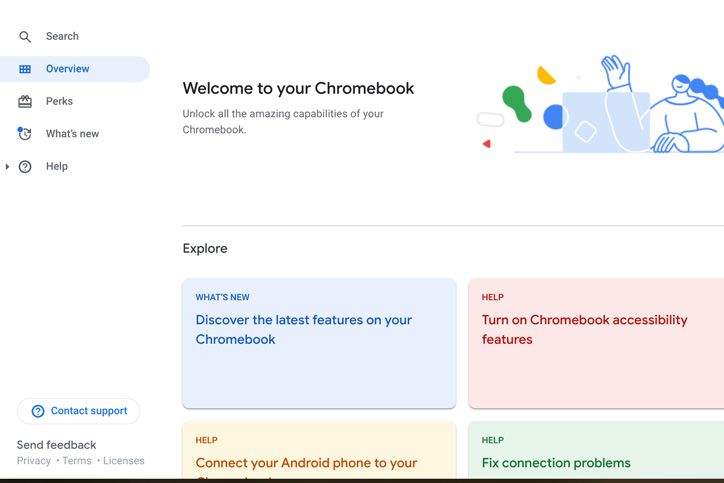724x483 pixels.
Task: Click the Overview grid icon
Action: pyautogui.click(x=25, y=69)
